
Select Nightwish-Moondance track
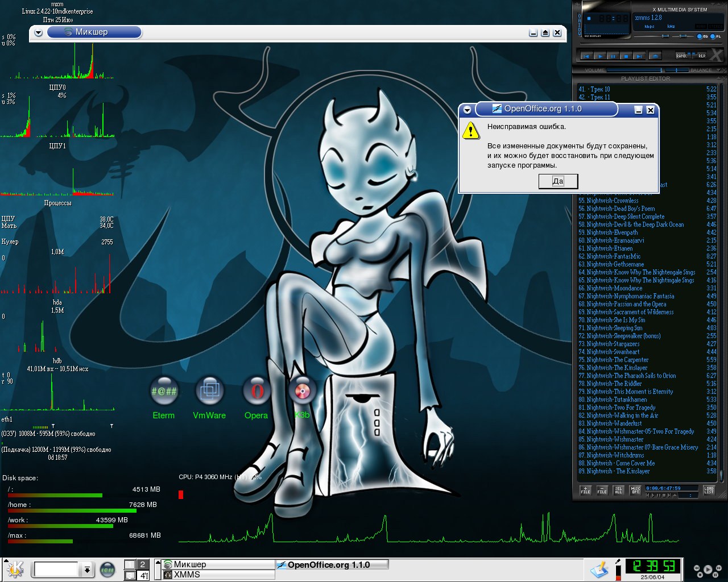[x=647, y=288]
